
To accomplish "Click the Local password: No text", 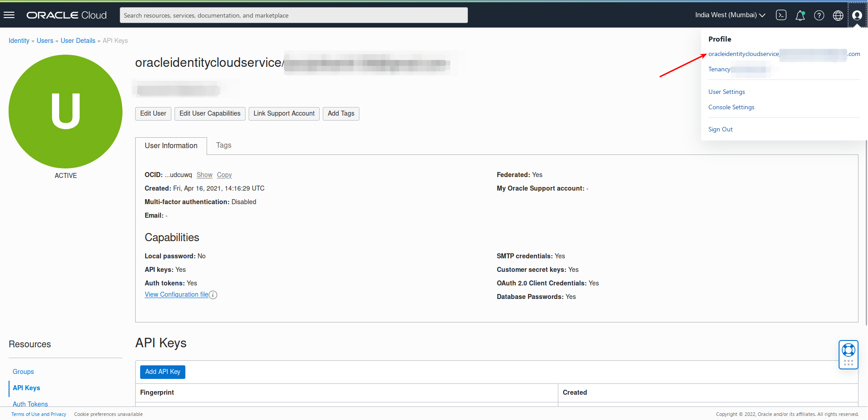I will click(175, 257).
